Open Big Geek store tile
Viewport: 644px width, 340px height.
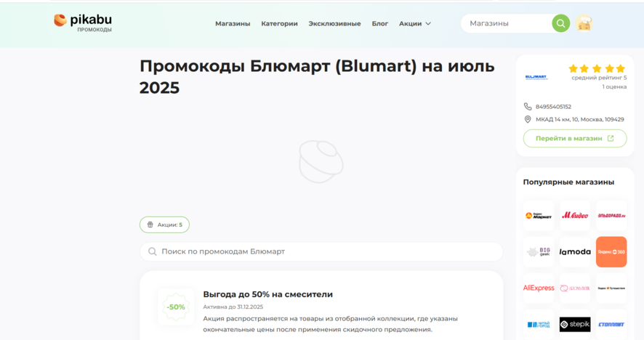click(539, 251)
